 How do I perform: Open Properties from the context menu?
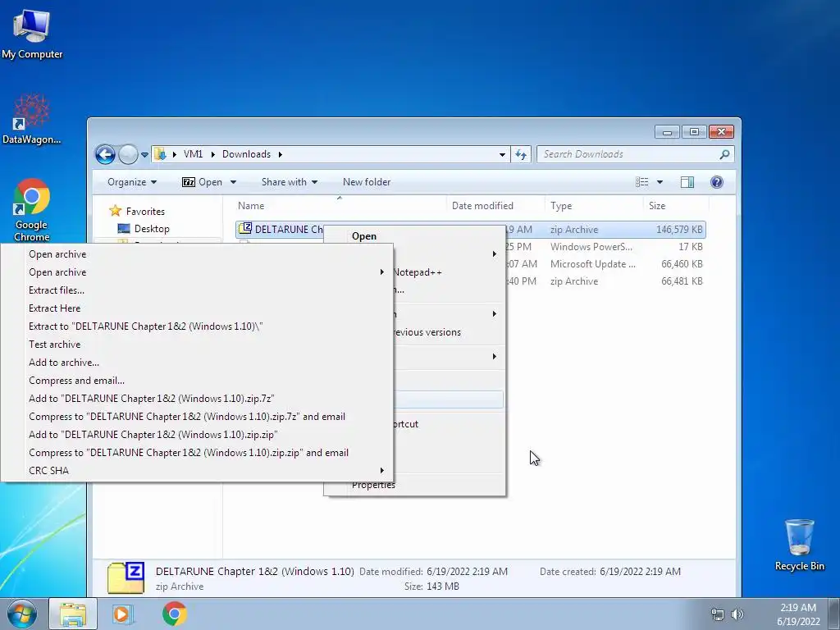pos(373,486)
